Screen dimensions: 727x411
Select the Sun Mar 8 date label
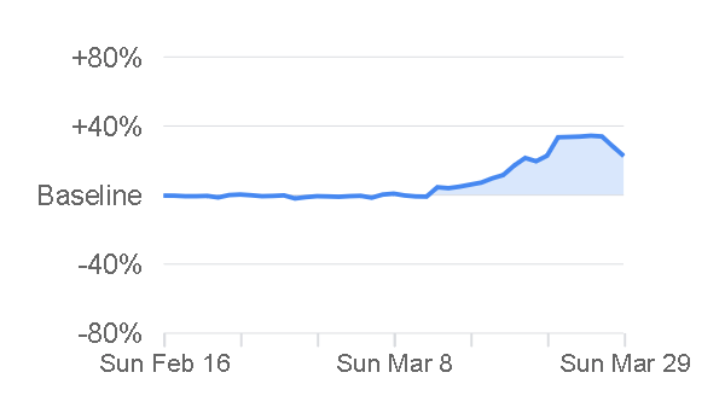pyautogui.click(x=395, y=363)
